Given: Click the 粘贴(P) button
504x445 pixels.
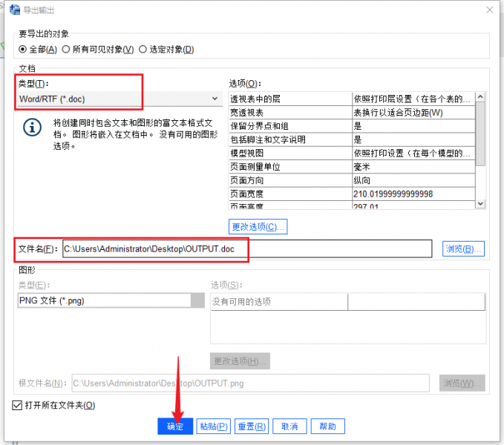Looking at the screenshot, I should pos(214,426).
